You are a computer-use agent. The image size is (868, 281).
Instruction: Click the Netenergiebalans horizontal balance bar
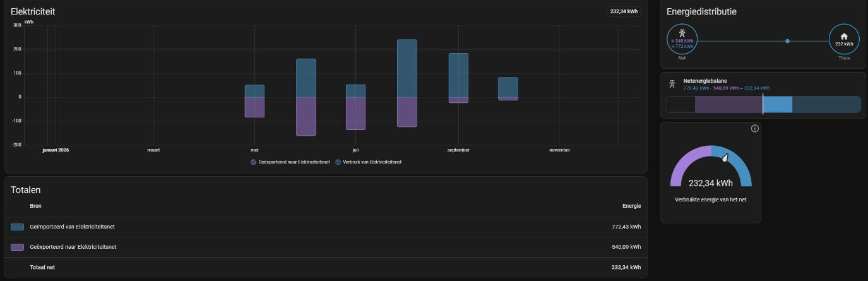(x=763, y=104)
